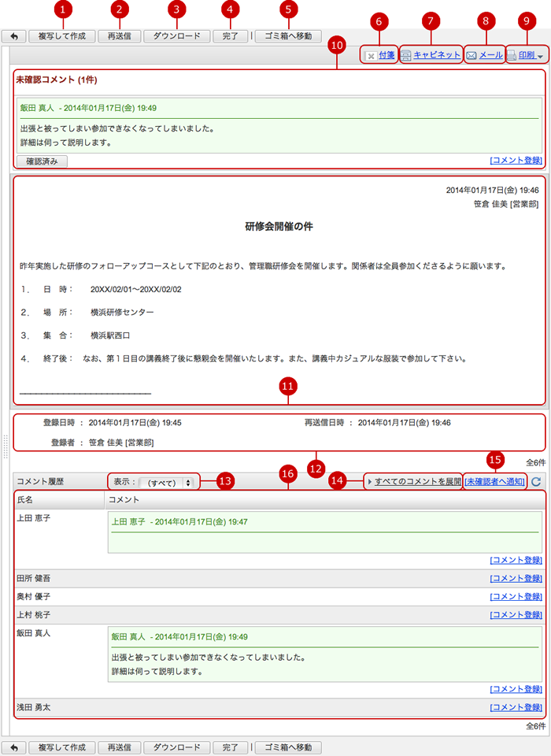551x756 pixels.
Task: Open the 表示 (すべて) filter dropdown
Action: pos(166,482)
